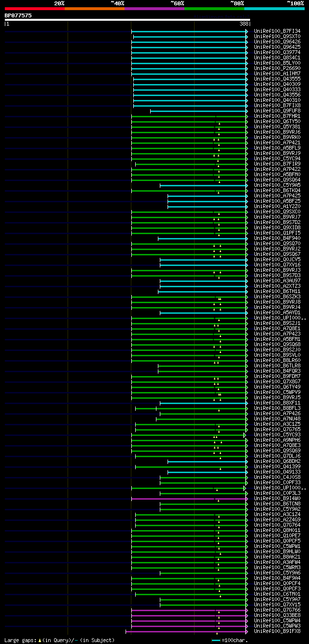Viewport: 309px width, 644px height.
Task: Select UniRef100_Q0JCV5 label
Action: coord(277,260)
